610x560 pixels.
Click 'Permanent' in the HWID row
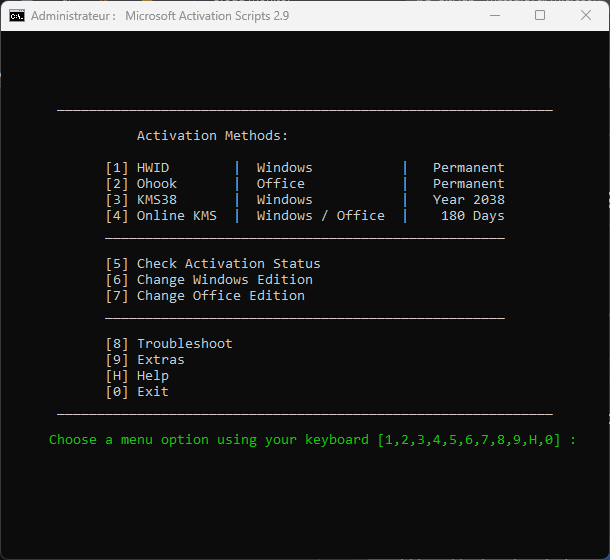(x=469, y=168)
